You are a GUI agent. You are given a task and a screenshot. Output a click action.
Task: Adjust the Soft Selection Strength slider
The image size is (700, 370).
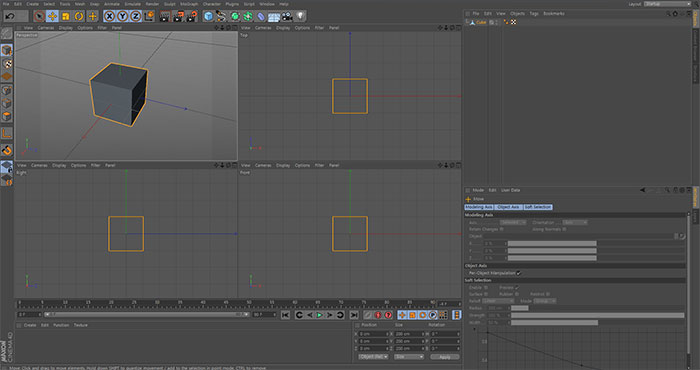click(x=597, y=316)
